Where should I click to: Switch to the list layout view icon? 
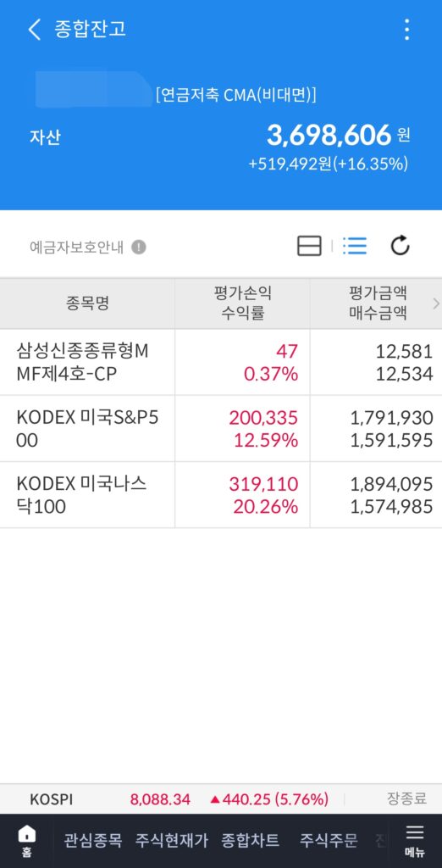coord(355,246)
